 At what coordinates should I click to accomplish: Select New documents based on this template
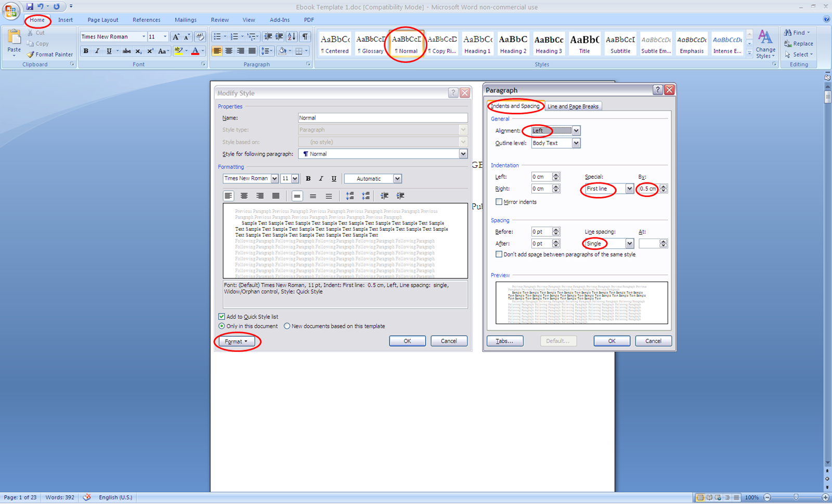click(x=287, y=326)
